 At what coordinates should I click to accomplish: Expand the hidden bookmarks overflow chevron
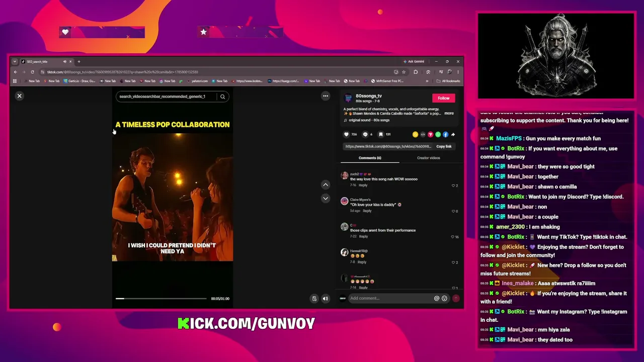pos(427,81)
